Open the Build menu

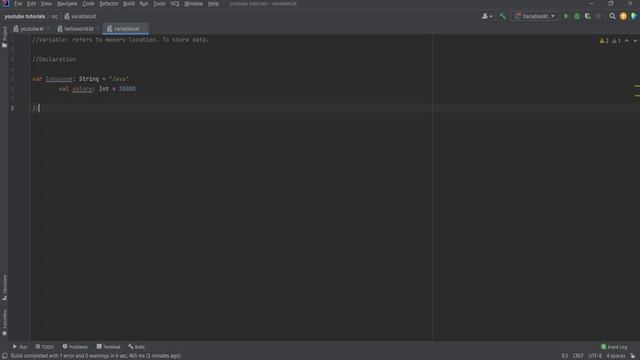(x=129, y=4)
